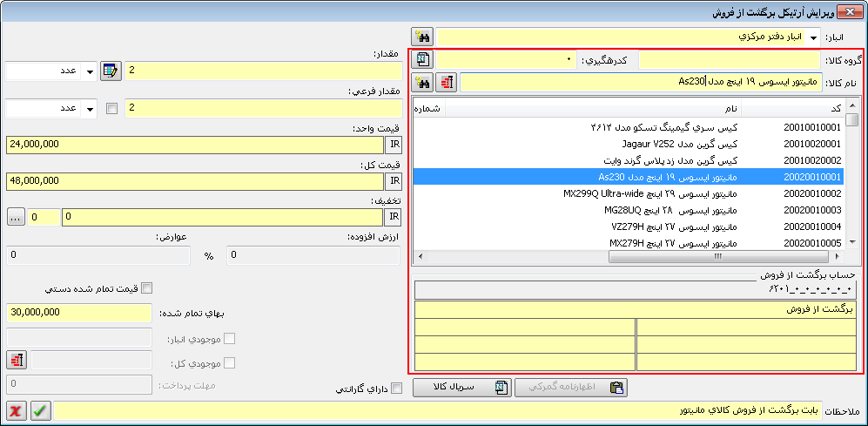The width and height of the screenshot is (868, 426).
Task: Click the list's vertical scrollbar down arrow
Action: click(852, 242)
